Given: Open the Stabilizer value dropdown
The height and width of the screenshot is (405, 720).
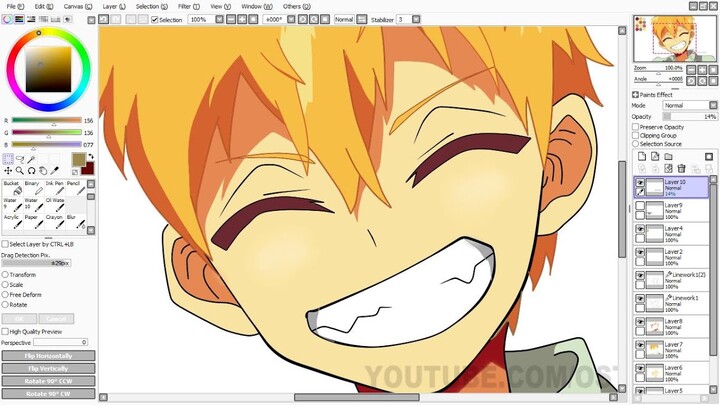Looking at the screenshot, I should click(416, 19).
